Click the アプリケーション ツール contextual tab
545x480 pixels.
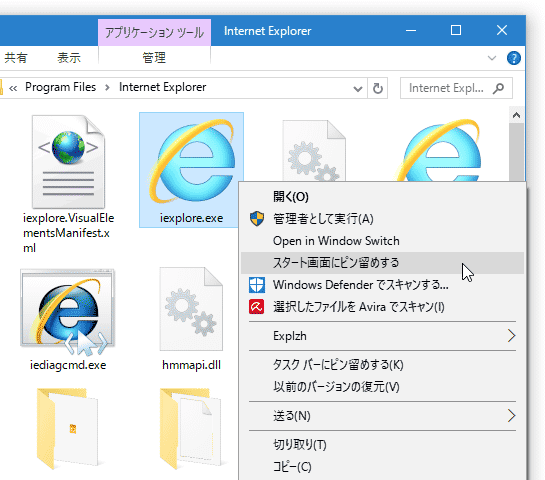pos(154,33)
